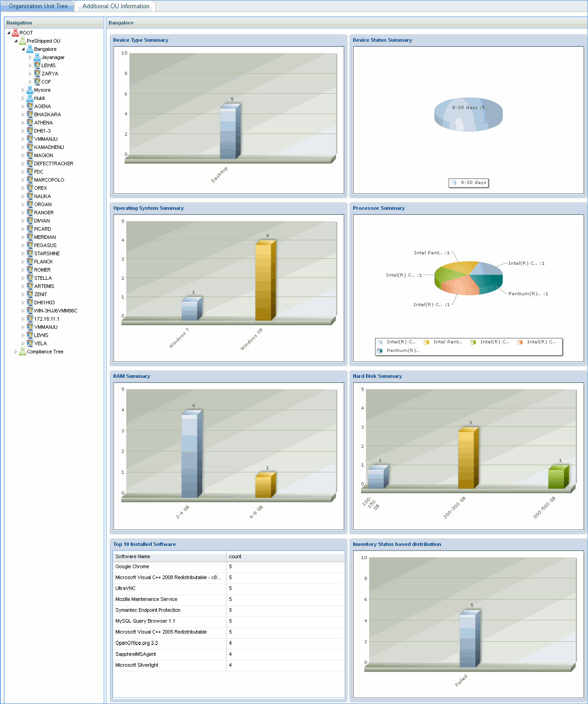
Task: Click the WIN-3HJJ6VMM96C computer icon
Action: [30, 311]
